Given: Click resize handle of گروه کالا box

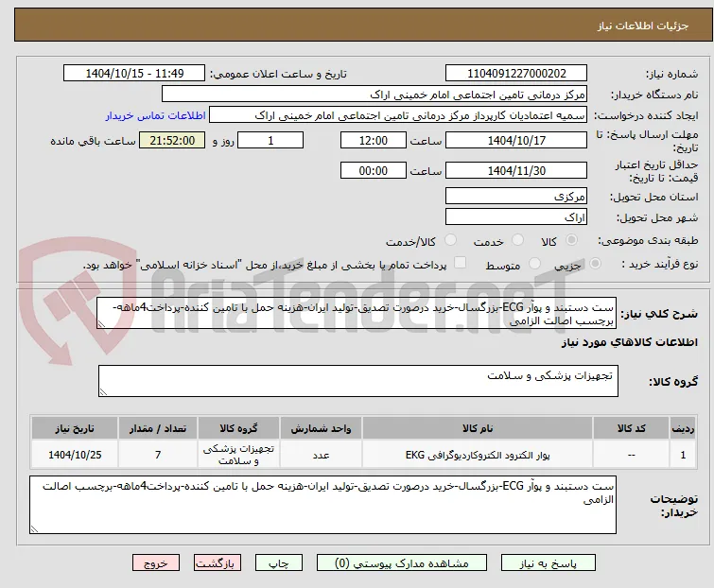Looking at the screenshot, I should (103, 392).
